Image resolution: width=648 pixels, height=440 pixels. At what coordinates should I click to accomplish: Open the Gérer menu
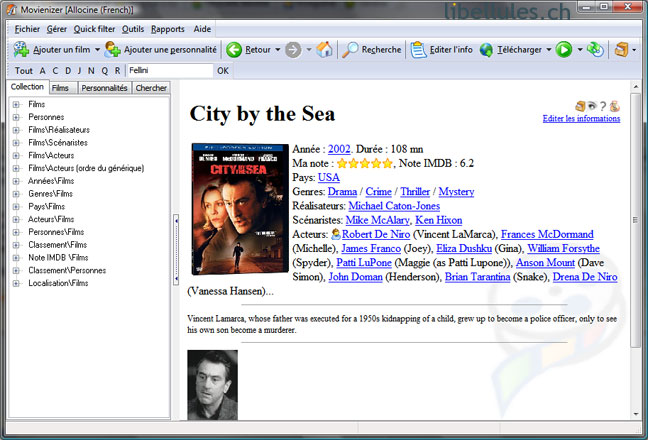coord(57,29)
